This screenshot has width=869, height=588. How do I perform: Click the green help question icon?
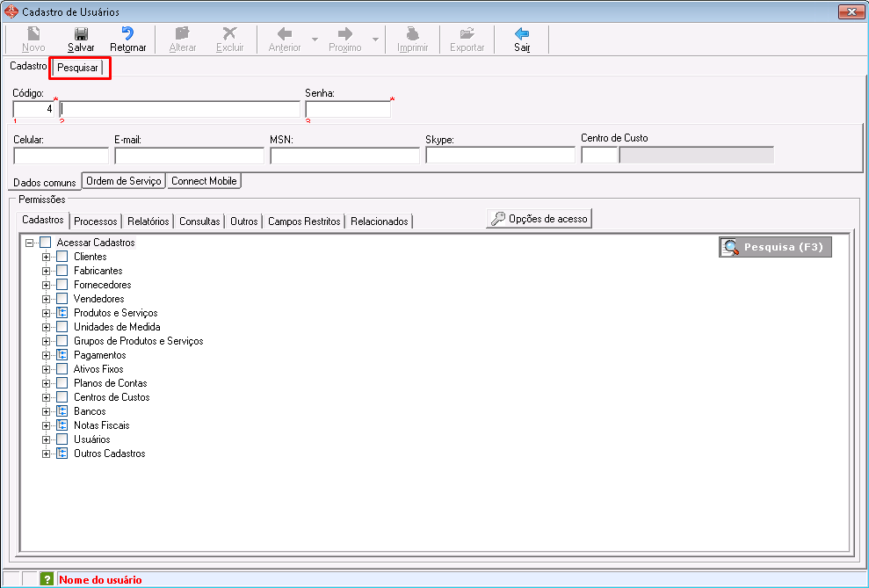47,579
